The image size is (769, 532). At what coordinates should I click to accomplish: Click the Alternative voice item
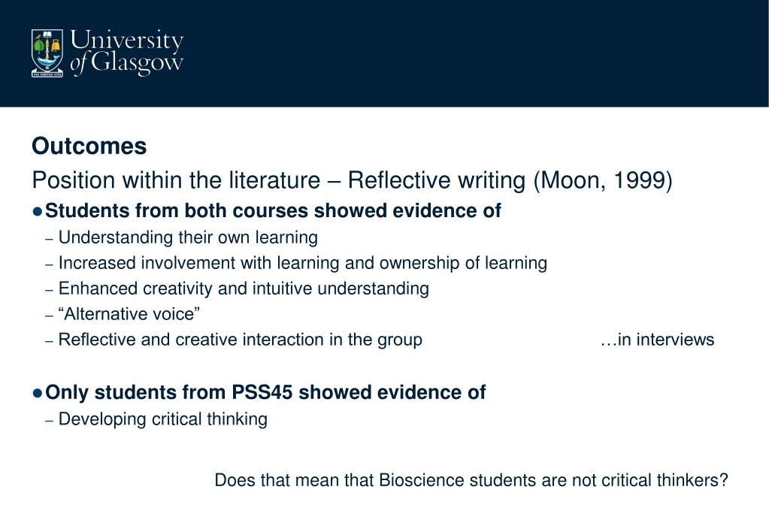pyautogui.click(x=129, y=314)
